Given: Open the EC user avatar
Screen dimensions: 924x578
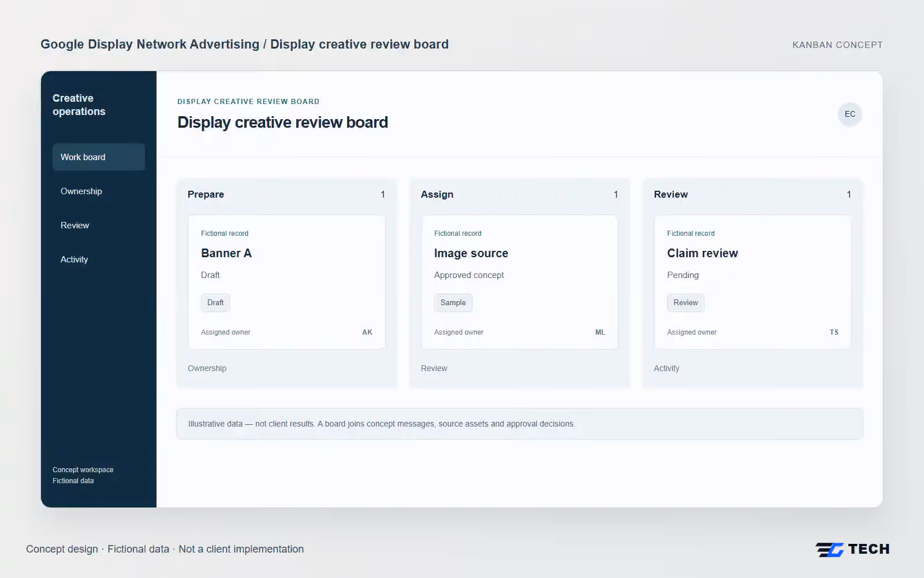Looking at the screenshot, I should click(x=850, y=114).
